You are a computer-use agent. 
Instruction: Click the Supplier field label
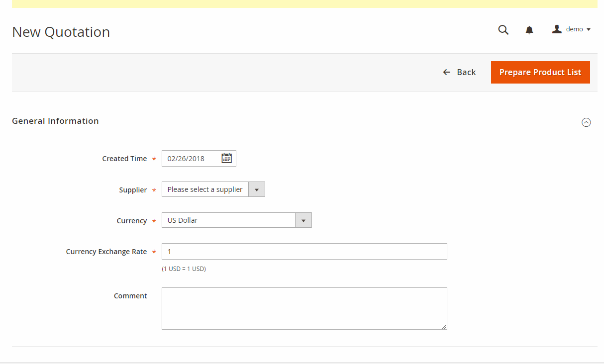point(133,190)
